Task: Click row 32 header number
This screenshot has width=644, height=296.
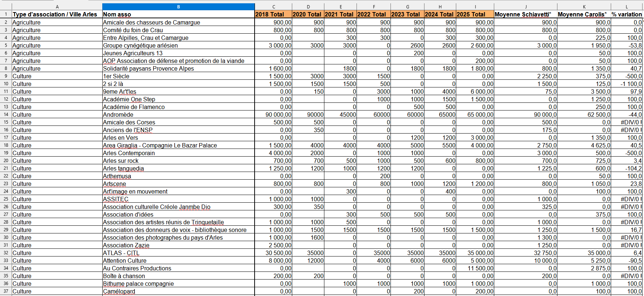Action: (6, 253)
